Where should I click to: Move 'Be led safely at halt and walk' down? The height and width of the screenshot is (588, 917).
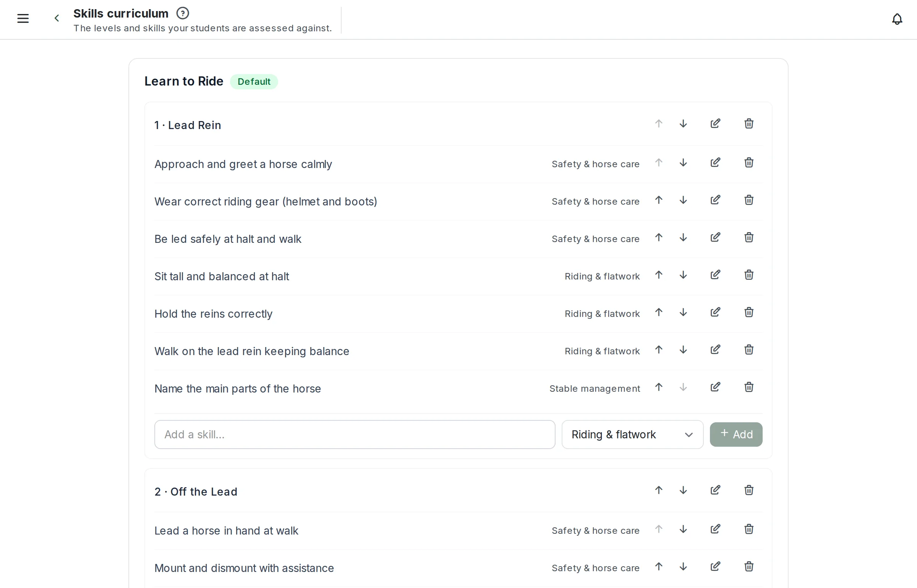click(683, 237)
